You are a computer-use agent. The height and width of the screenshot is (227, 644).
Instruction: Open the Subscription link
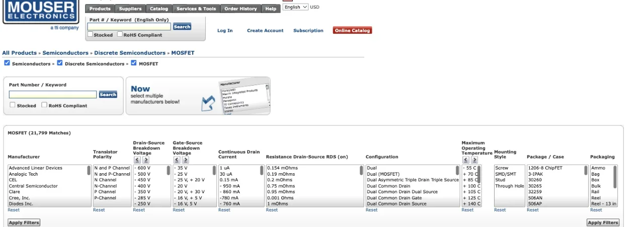click(x=308, y=31)
